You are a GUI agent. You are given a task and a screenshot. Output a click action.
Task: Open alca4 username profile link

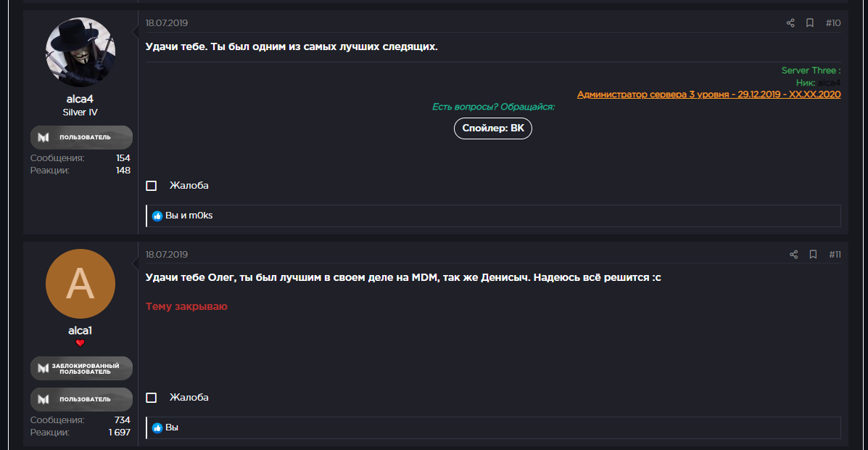click(x=80, y=99)
